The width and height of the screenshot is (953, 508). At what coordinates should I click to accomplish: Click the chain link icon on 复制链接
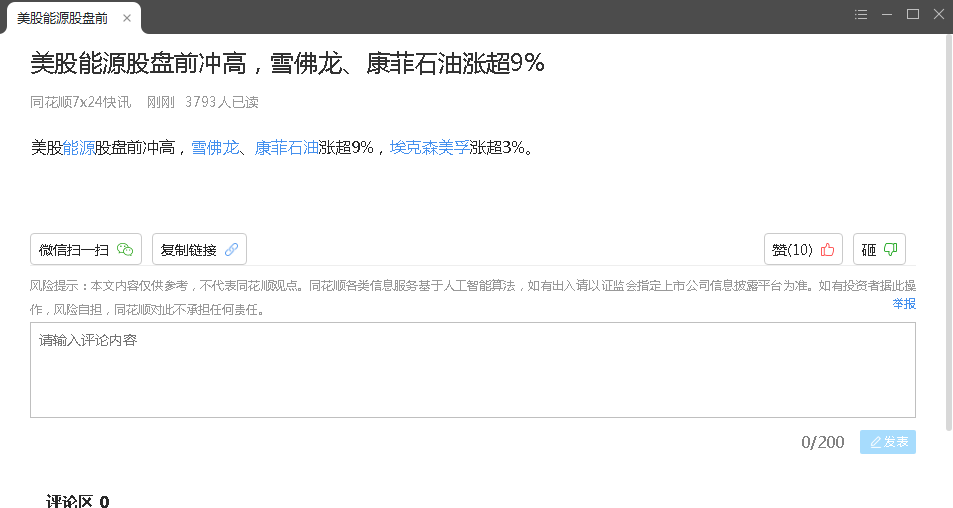click(x=232, y=250)
